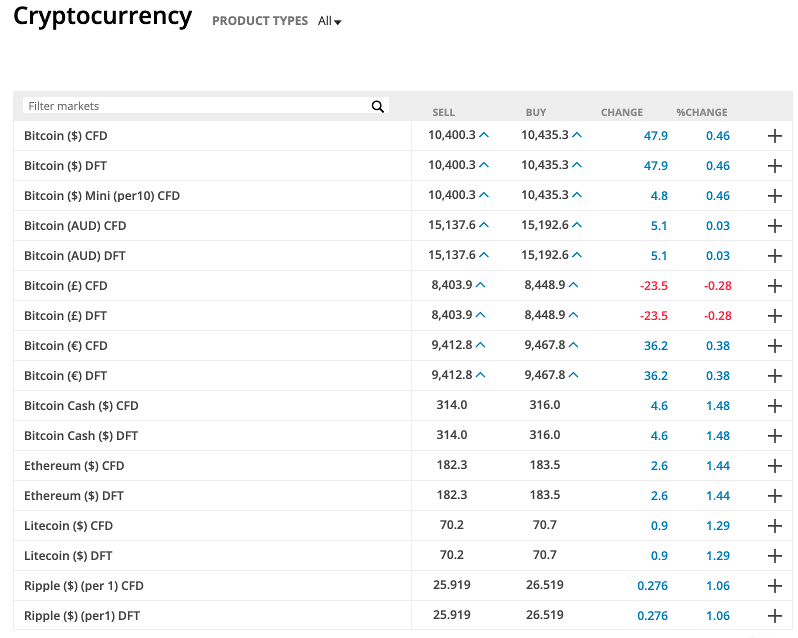Click buy price 8,448.9 for Bitcoin (£) DFT

[545, 315]
